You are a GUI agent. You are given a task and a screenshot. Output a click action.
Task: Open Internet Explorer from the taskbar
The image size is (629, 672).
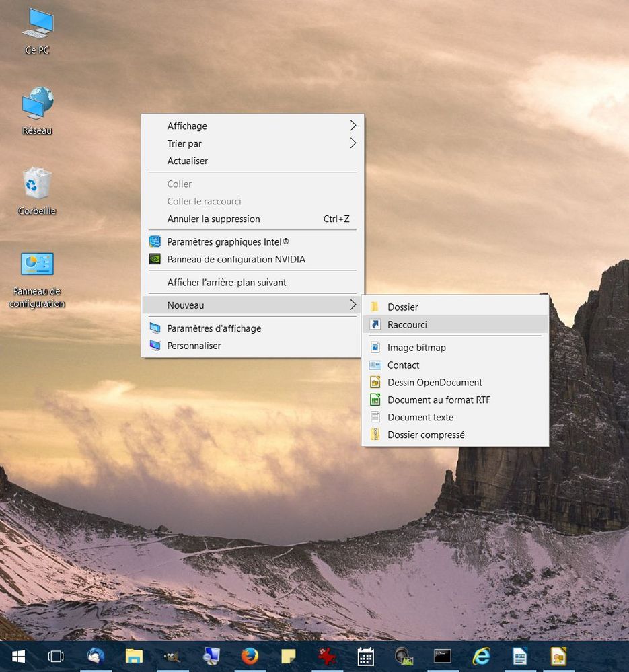481,657
